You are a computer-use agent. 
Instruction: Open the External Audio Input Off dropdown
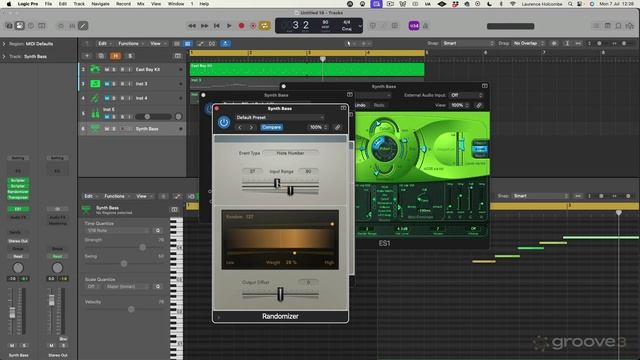point(466,95)
